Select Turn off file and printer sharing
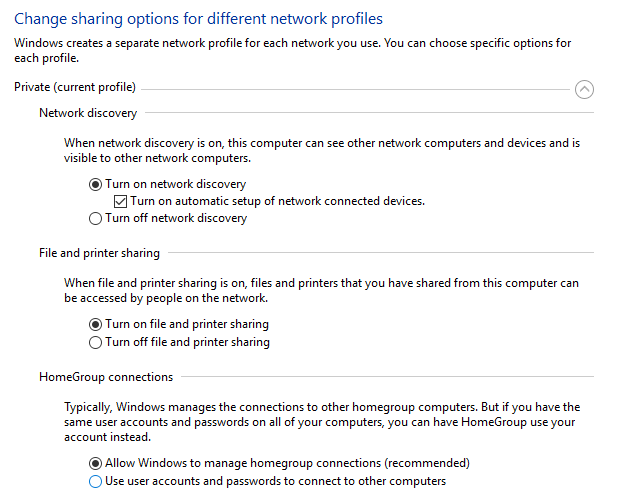The width and height of the screenshot is (617, 495). [96, 342]
